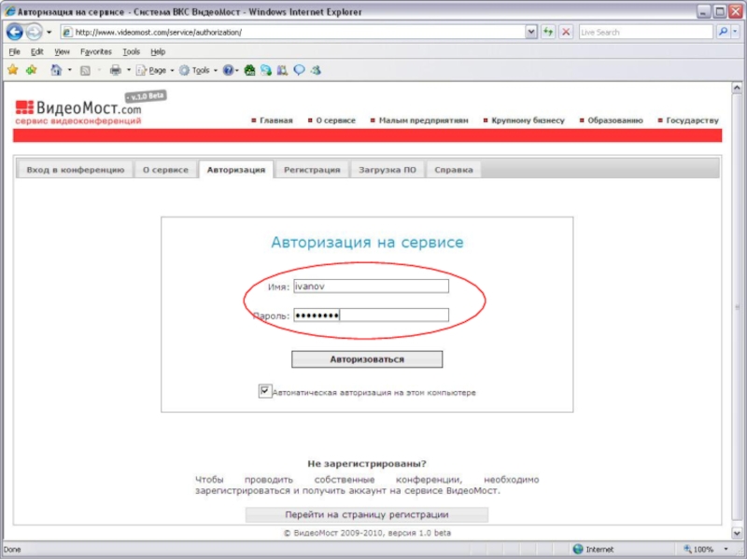Open the Главная navigation link
747x560 pixels.
click(275, 120)
